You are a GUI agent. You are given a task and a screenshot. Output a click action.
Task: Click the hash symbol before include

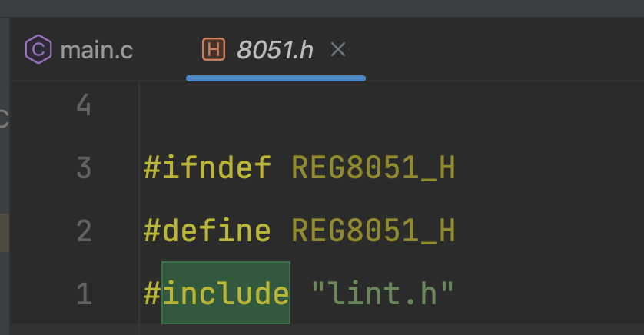pyautogui.click(x=152, y=293)
